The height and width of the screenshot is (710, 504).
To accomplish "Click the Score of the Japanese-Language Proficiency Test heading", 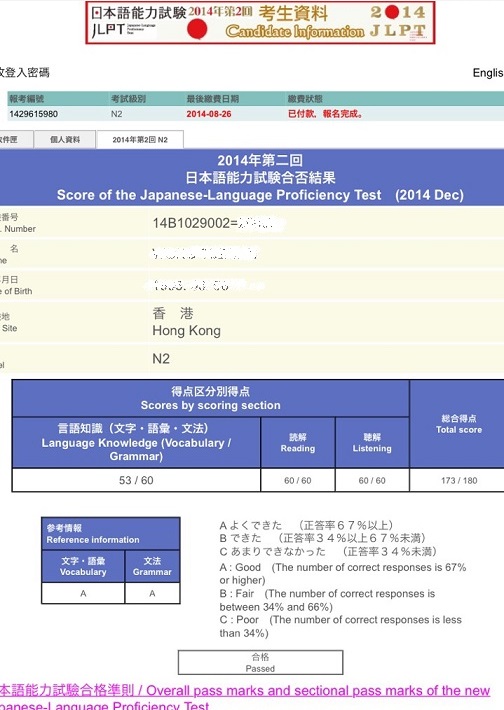I will [x=260, y=195].
